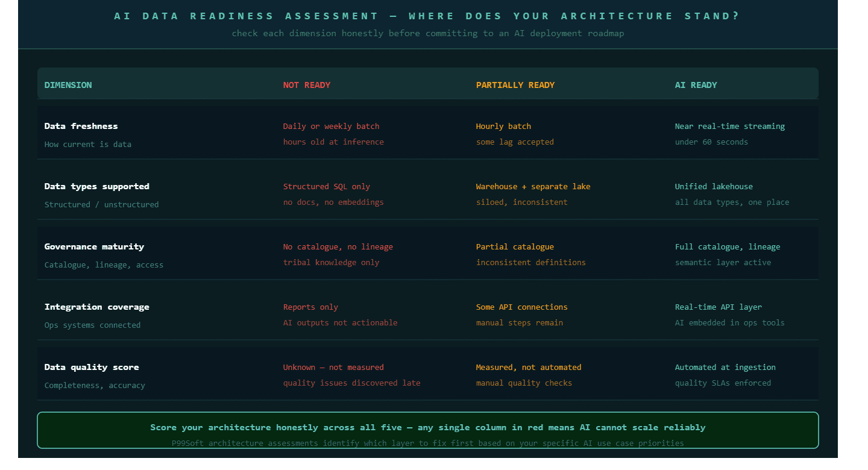Click 'inconsistent definitions' text

click(x=531, y=262)
